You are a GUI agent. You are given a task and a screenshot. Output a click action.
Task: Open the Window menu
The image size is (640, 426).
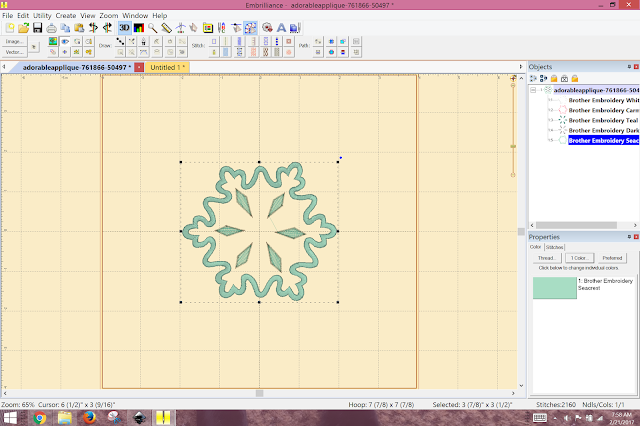pos(135,16)
